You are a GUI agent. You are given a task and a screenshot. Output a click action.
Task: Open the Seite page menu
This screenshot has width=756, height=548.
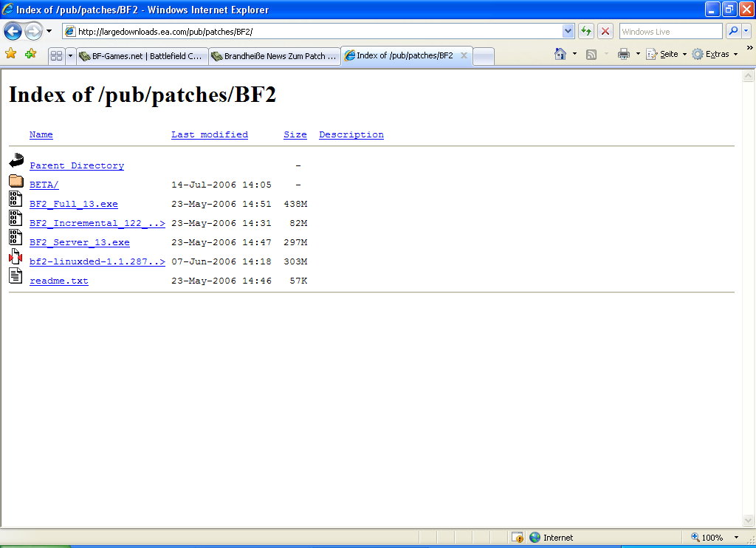point(667,54)
